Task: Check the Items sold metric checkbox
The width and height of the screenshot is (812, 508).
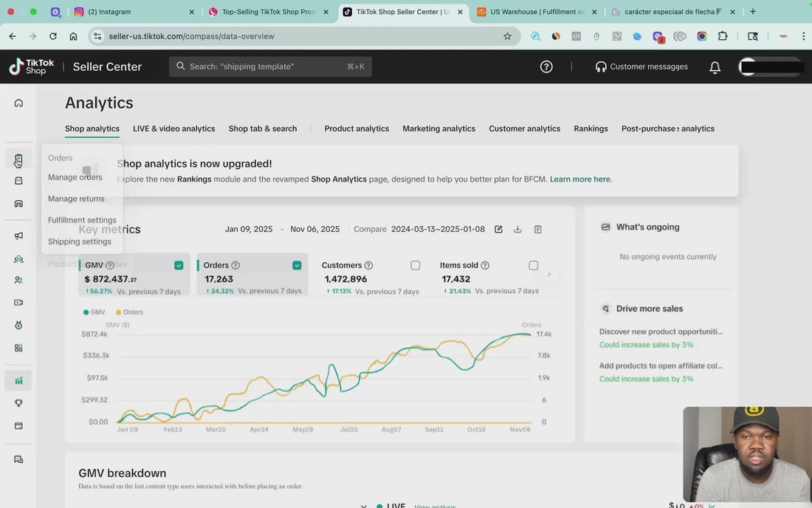Action: click(x=533, y=265)
